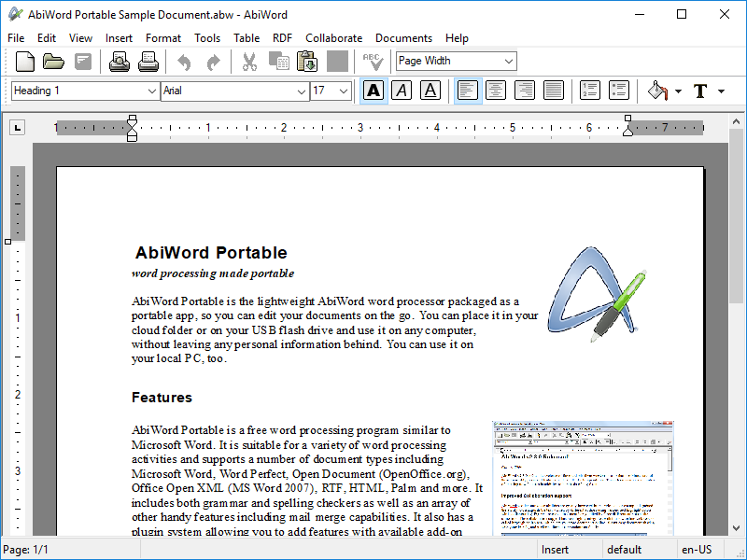Open the highlight color paint bucket
This screenshot has width=747, height=560.
click(657, 91)
